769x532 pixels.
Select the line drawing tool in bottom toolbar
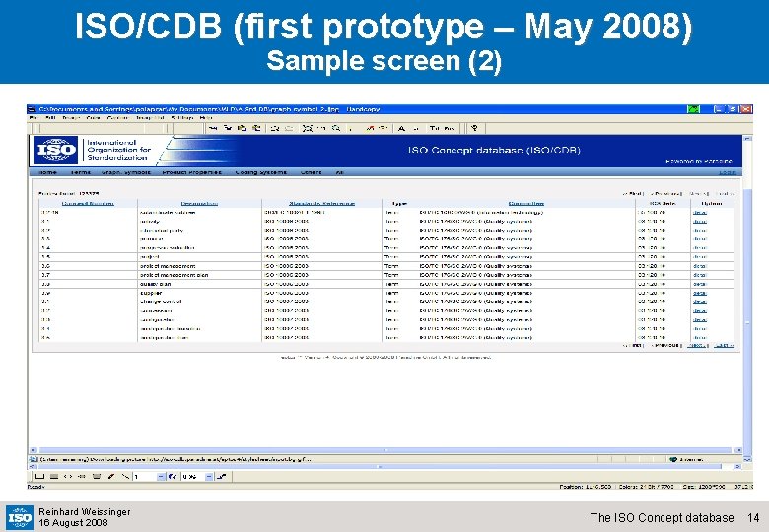[125, 476]
